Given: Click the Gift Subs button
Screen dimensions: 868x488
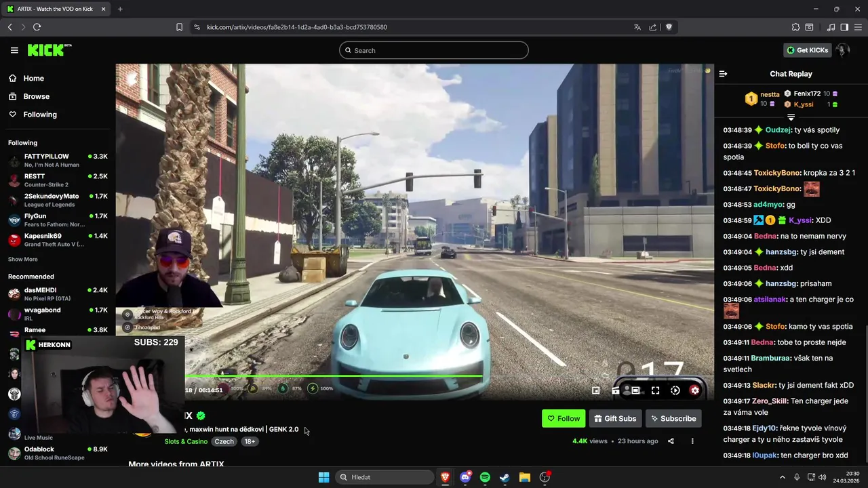Looking at the screenshot, I should point(615,419).
